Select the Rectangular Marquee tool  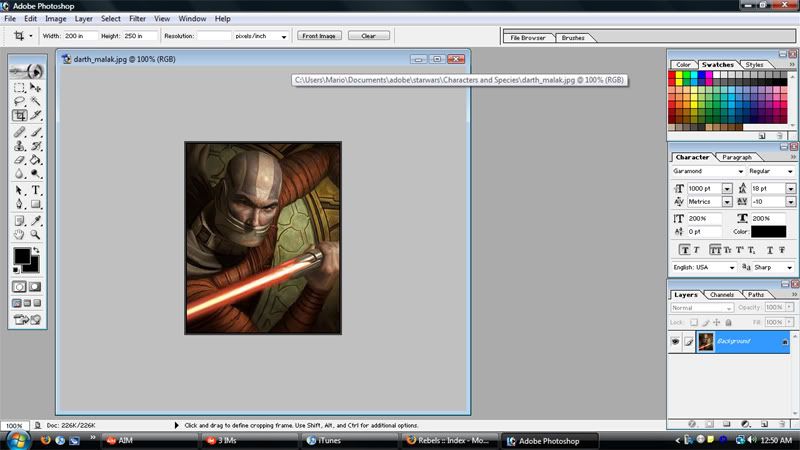[x=19, y=88]
